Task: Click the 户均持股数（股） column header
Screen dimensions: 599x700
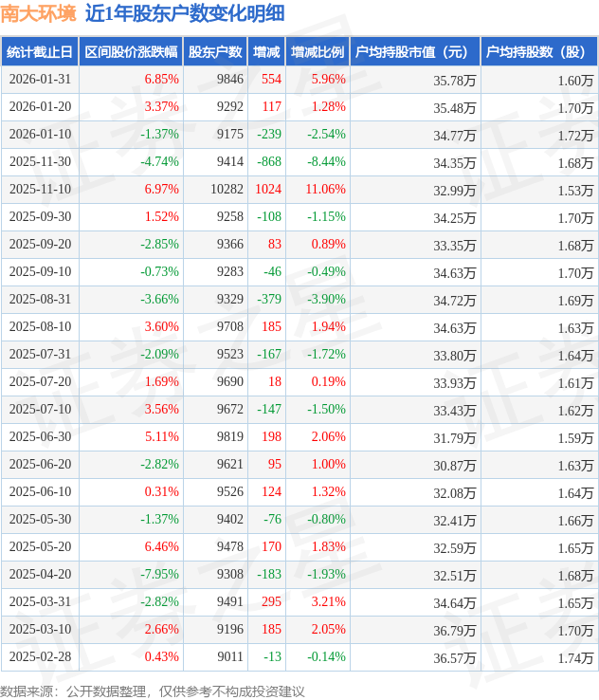Action: tap(538, 52)
